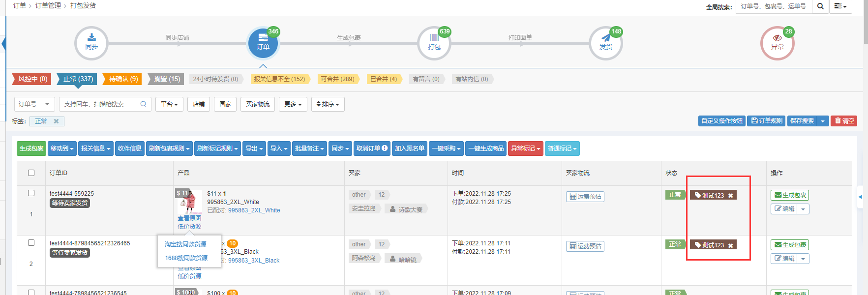Screen dimensions: 868x295
Task: Click the search icon inside order search box
Action: [x=143, y=104]
